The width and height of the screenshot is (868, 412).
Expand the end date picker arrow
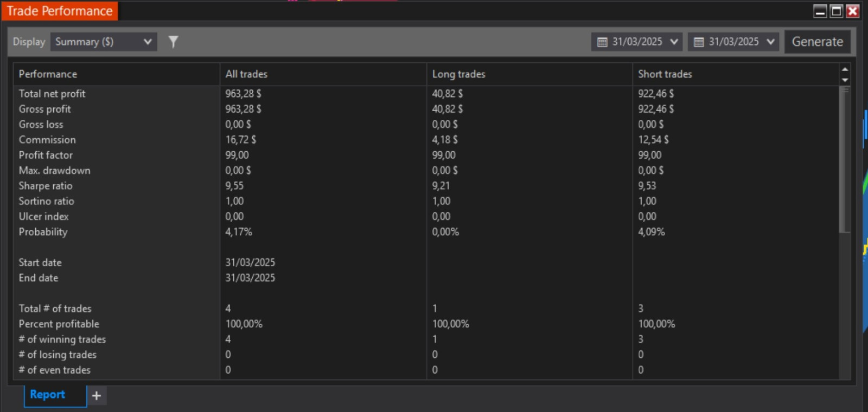770,42
